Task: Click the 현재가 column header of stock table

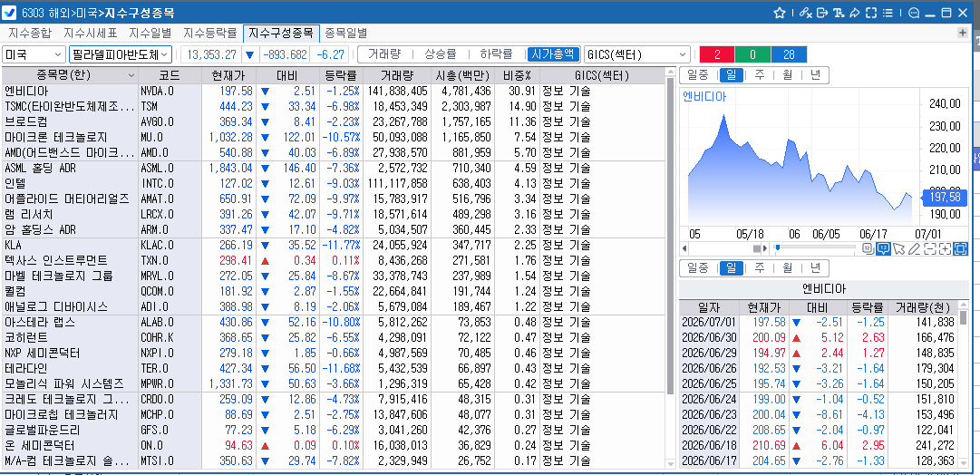Action: point(228,75)
